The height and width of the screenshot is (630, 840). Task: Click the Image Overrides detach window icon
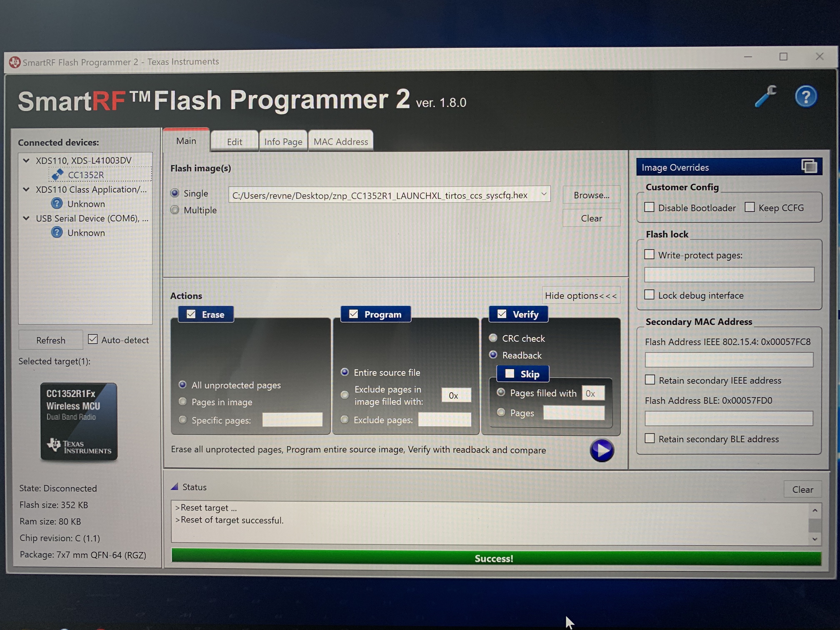point(809,166)
